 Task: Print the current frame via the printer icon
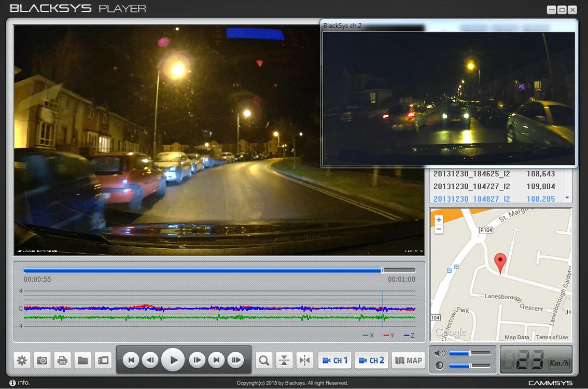62,360
